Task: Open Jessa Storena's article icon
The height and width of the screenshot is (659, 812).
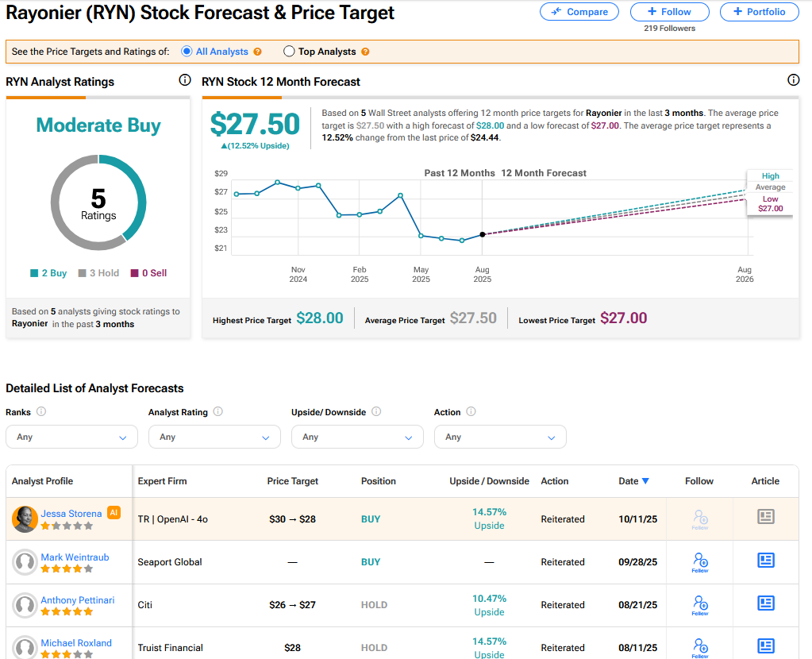Action: pos(765,518)
